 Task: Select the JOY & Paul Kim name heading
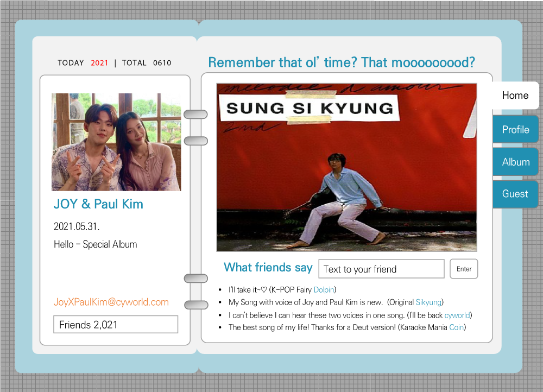98,204
